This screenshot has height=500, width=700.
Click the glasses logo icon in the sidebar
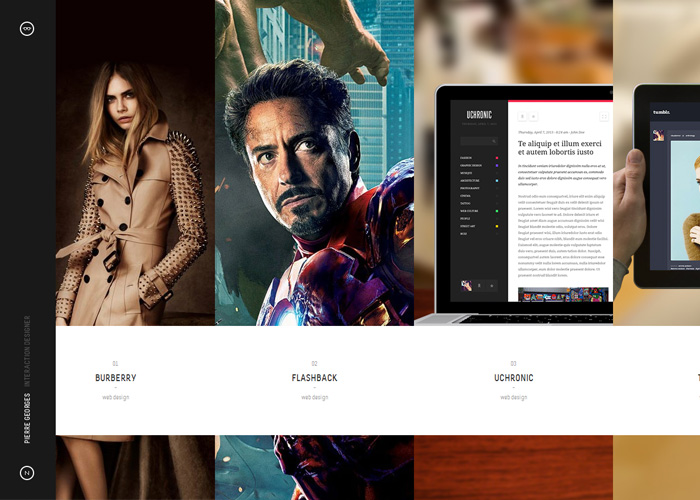(x=27, y=29)
